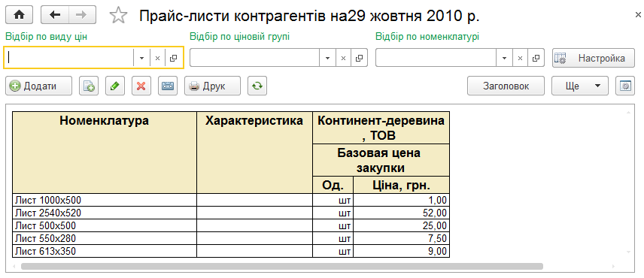Click the Континент-деревина, ТОВ header
The image size is (644, 278).
tap(381, 128)
